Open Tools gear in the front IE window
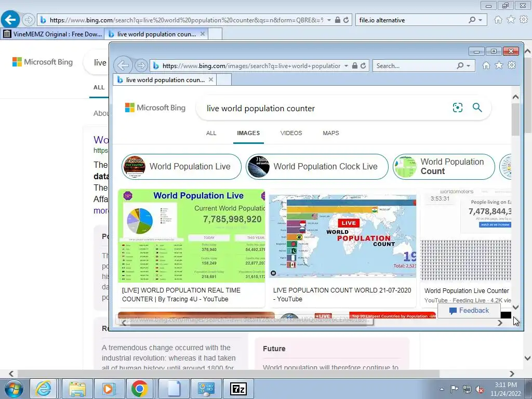 click(512, 65)
